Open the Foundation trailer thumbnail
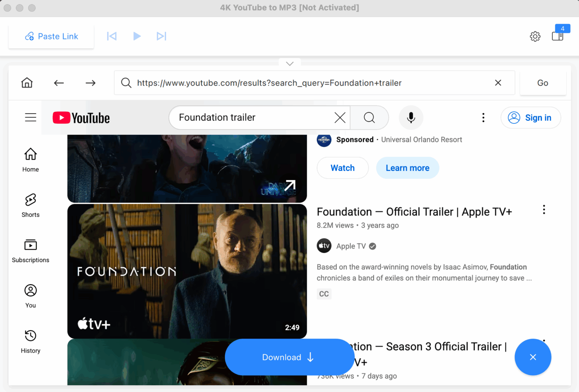579x392 pixels. (x=187, y=271)
